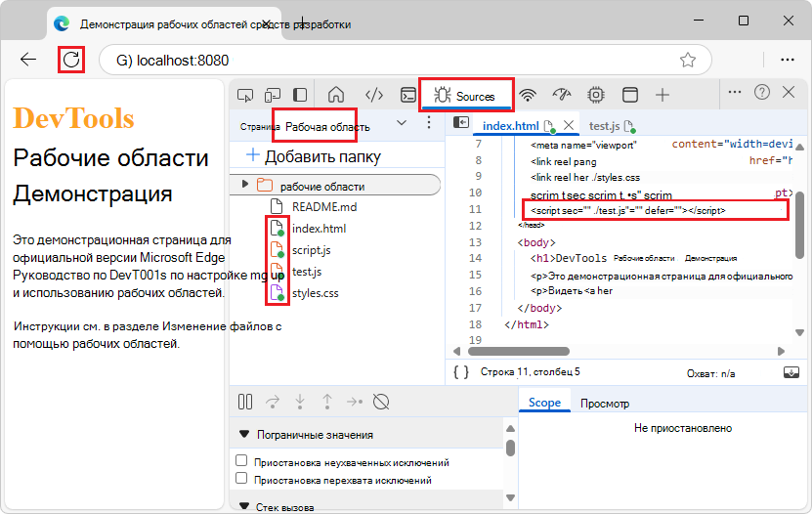Click line number 13 in the gutter
This screenshot has height=514, width=812.
[475, 242]
